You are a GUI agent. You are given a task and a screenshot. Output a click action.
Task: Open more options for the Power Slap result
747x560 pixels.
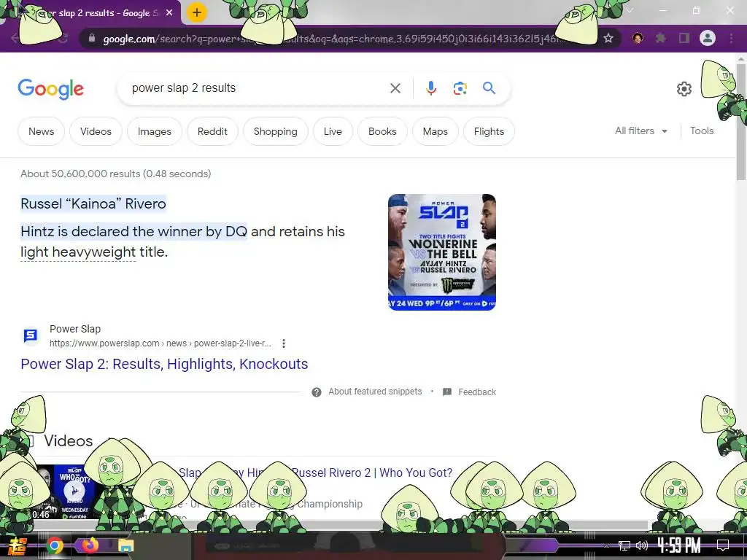coord(284,343)
